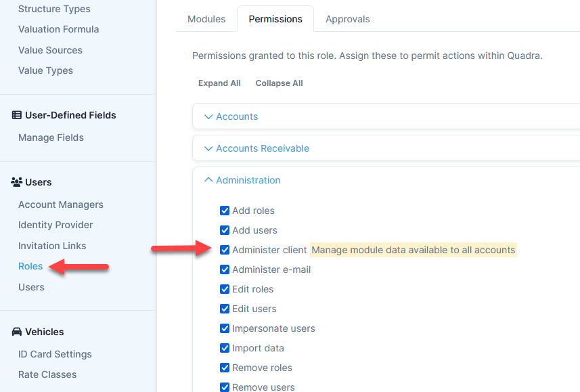Expand the Accounts permissions section
The width and height of the screenshot is (580, 392).
click(x=237, y=116)
